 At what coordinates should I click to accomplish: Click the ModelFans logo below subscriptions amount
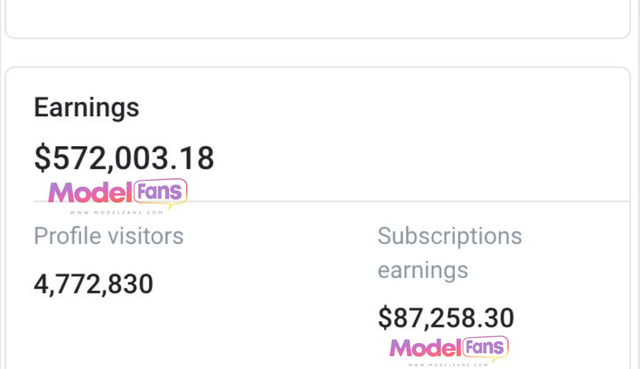(449, 351)
